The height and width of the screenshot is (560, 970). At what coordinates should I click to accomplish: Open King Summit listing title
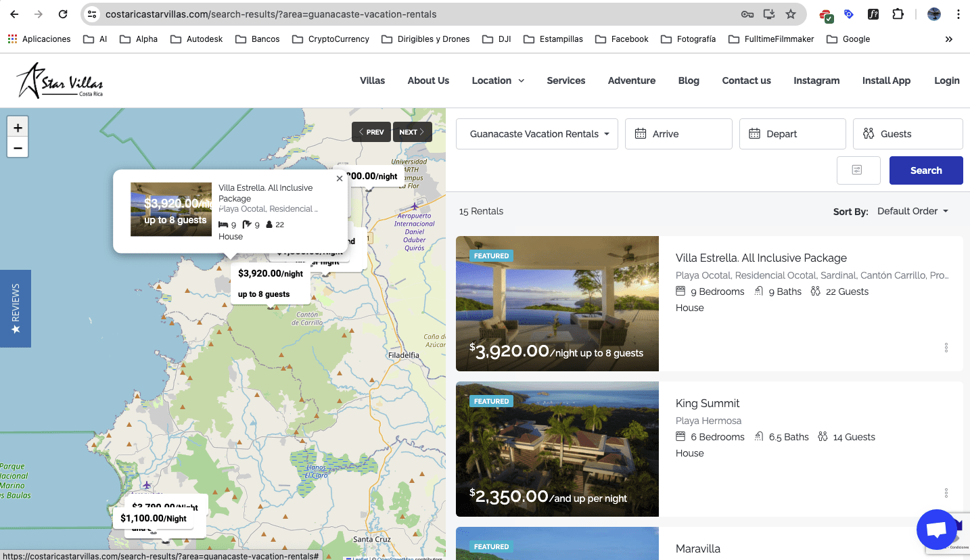pyautogui.click(x=708, y=403)
